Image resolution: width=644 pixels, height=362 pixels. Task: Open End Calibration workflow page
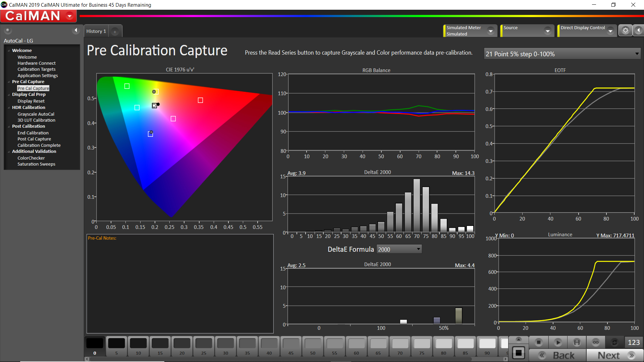(x=33, y=133)
